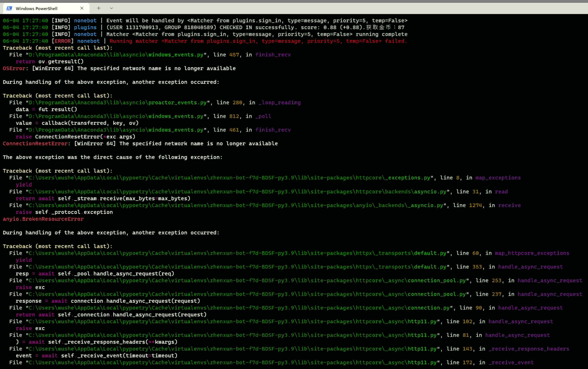
Task: Click the _exceptions.py line 8 path
Action: click(x=265, y=178)
